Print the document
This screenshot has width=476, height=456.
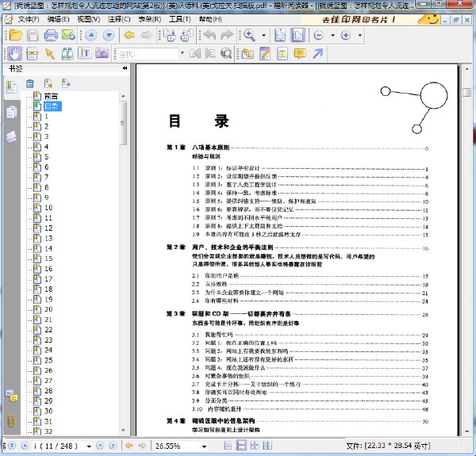click(x=51, y=35)
